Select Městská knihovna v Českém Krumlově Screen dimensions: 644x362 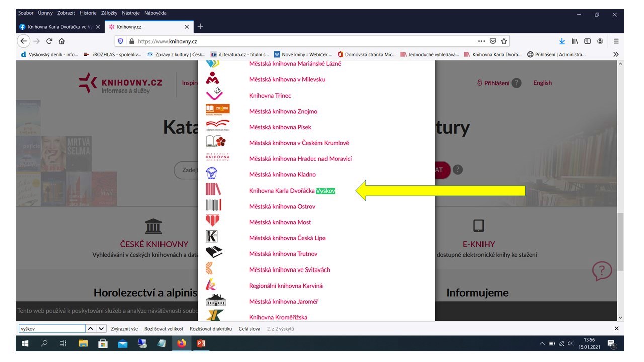(299, 143)
